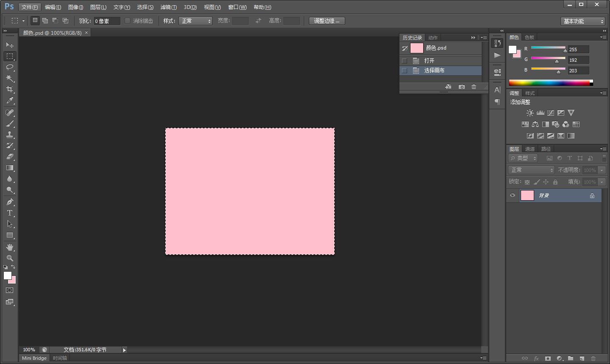This screenshot has height=364, width=610.
Task: Click the 羽化 feather input field
Action: (x=107, y=21)
